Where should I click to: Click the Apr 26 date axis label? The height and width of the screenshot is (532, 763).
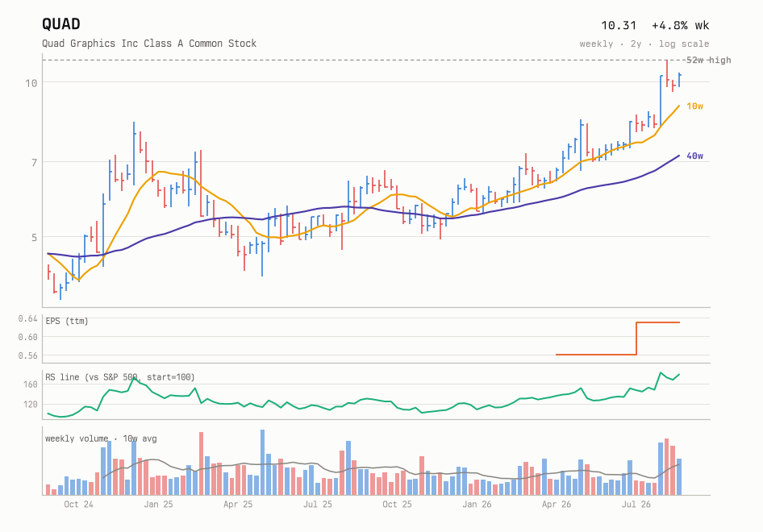pyautogui.click(x=557, y=505)
